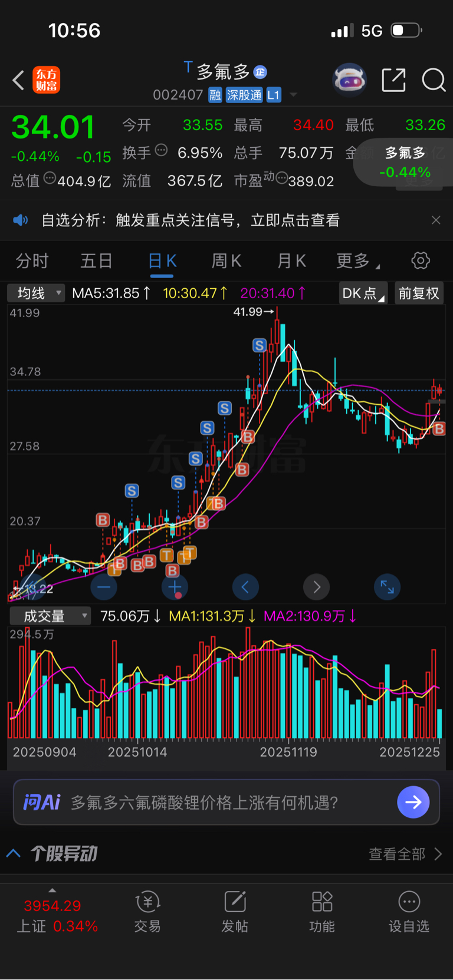This screenshot has height=980, width=453.
Task: Open the 市盈 info icon
Action: point(281,177)
